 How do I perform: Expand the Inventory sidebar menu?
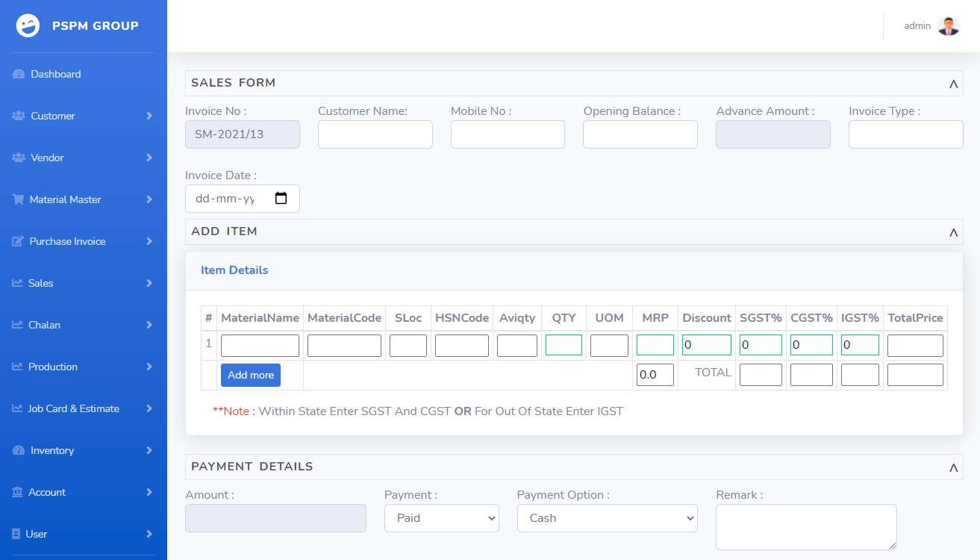pos(82,450)
